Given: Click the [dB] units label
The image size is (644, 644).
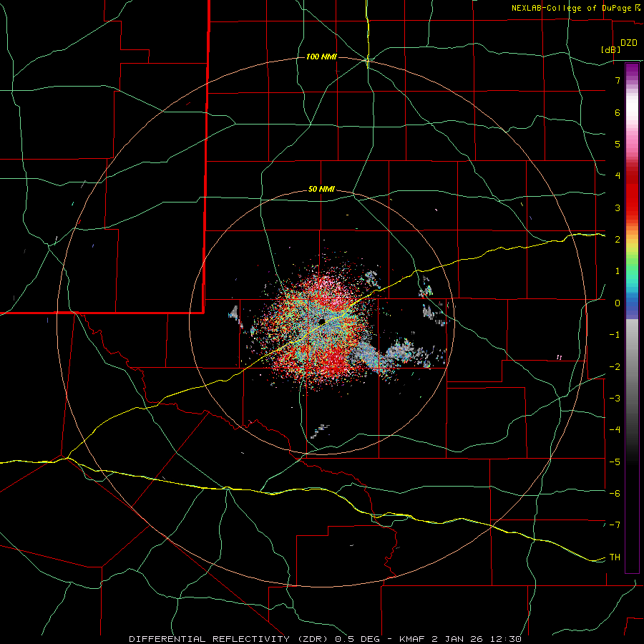Looking at the screenshot, I should tap(611, 49).
